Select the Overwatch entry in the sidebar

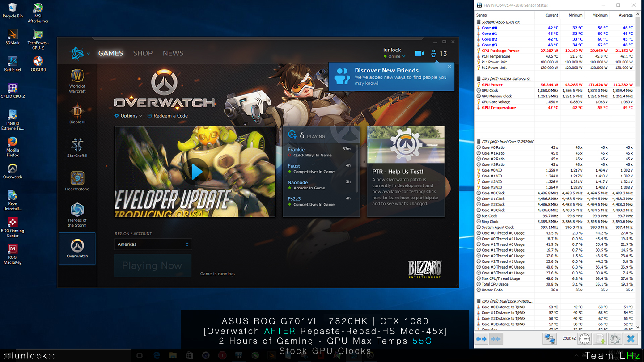pos(77,248)
